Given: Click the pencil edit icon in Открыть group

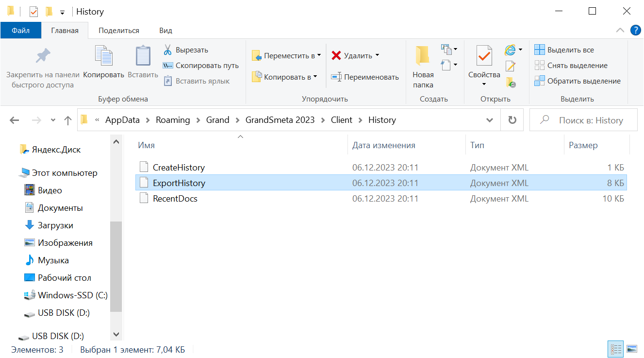Looking at the screenshot, I should click(x=510, y=66).
